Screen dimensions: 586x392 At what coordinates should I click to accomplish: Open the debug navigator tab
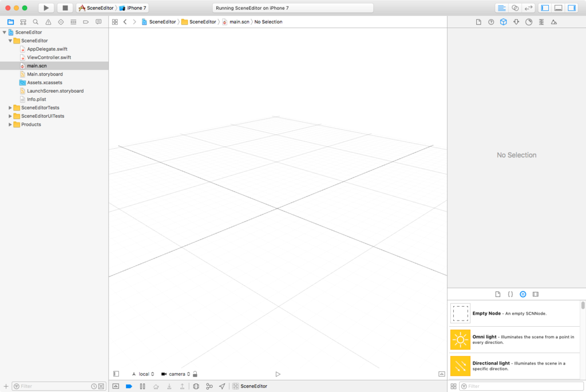73,22
